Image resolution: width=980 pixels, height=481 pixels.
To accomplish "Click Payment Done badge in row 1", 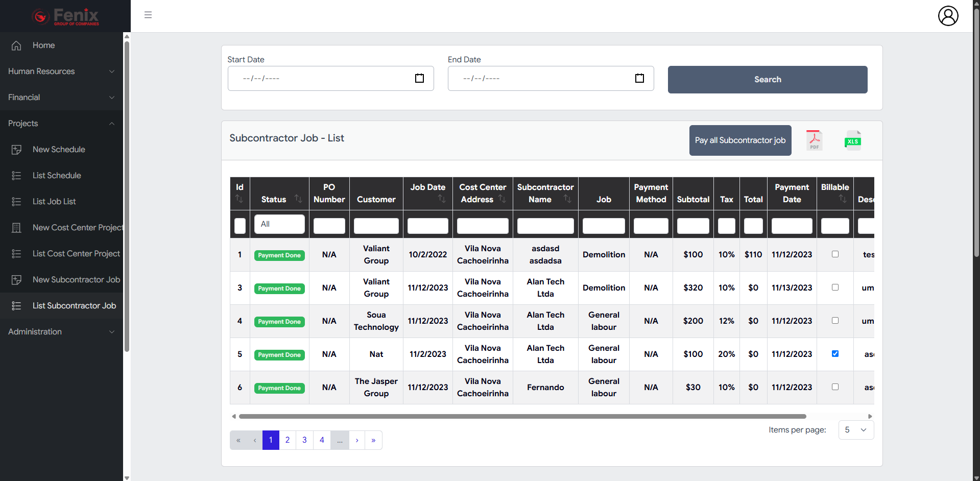I will point(279,255).
